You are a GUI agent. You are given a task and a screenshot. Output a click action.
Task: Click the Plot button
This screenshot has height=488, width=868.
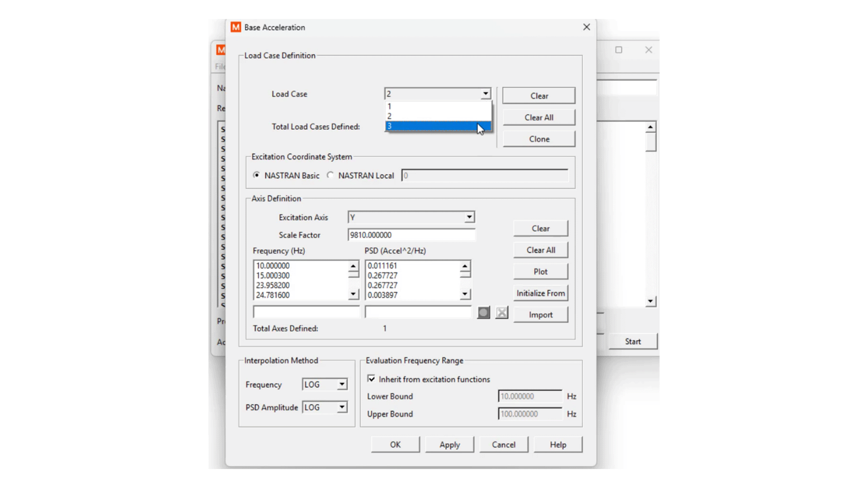(x=540, y=271)
